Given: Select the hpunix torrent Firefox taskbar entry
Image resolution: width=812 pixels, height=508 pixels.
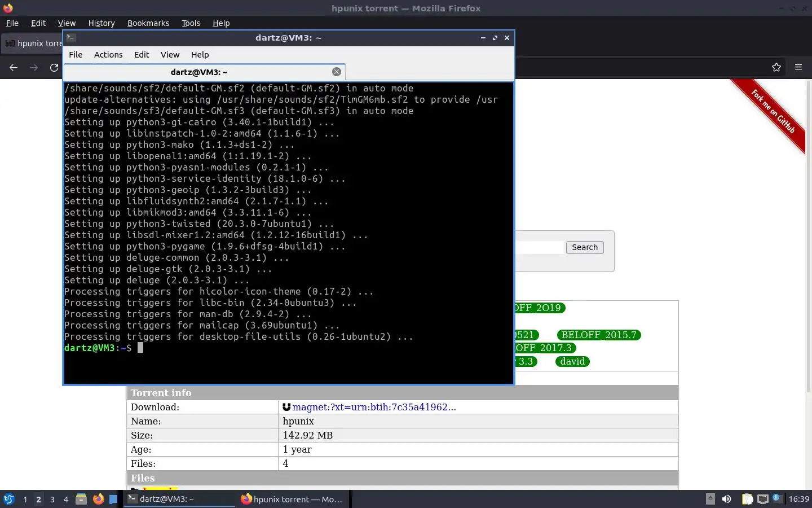Looking at the screenshot, I should click(292, 499).
